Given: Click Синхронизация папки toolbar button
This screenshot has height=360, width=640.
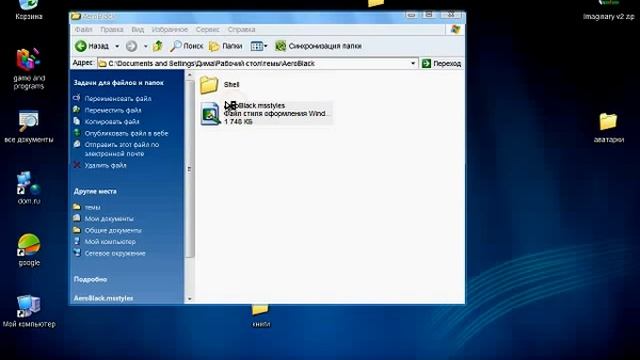Looking at the screenshot, I should point(318,46).
